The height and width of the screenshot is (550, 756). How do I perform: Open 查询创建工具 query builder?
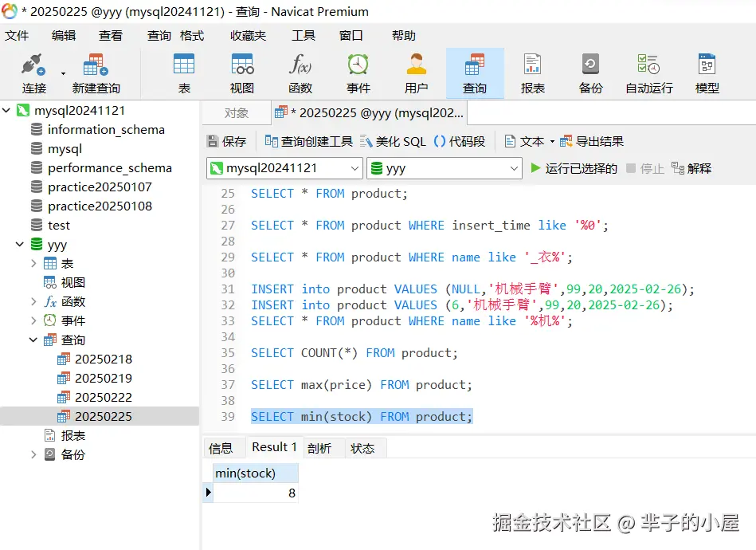(x=308, y=141)
